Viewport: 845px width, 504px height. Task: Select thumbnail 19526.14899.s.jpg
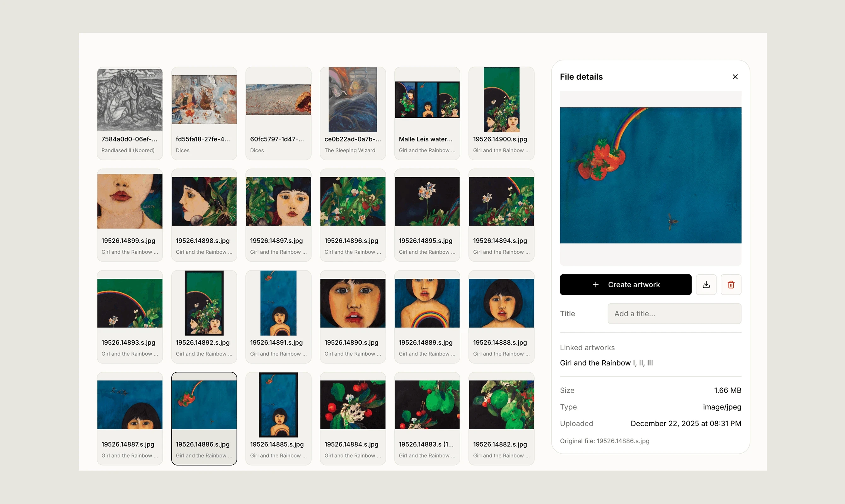[130, 201]
